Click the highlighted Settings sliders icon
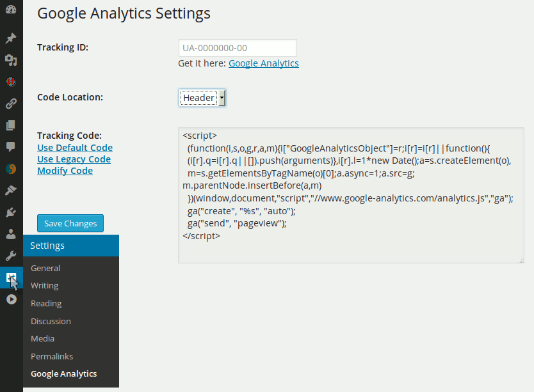534x392 pixels. 12,278
